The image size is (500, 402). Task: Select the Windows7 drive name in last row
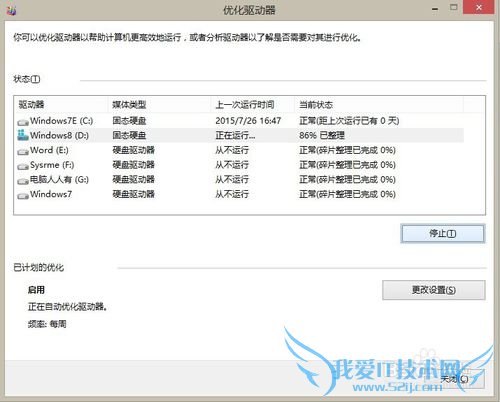click(51, 194)
